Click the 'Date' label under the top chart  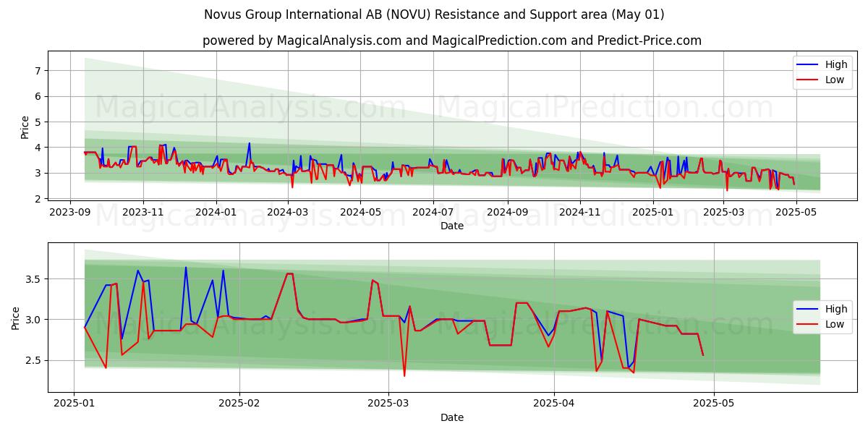[452, 226]
